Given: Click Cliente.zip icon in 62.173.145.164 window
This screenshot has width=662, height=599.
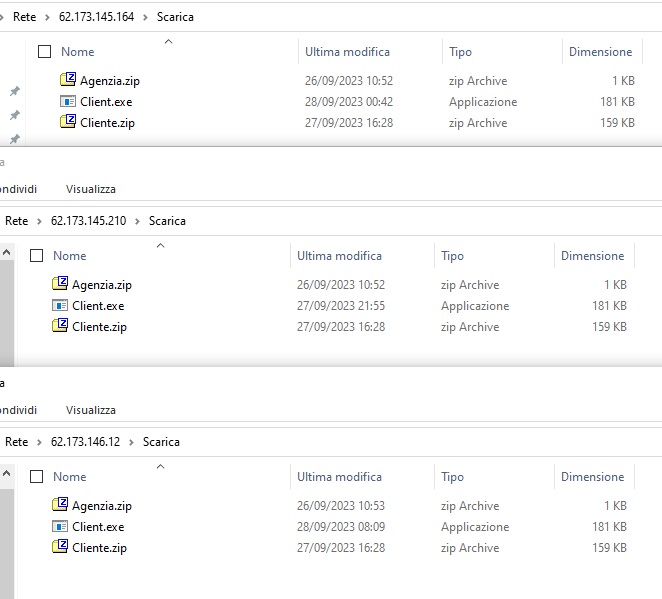Looking at the screenshot, I should [x=68, y=122].
